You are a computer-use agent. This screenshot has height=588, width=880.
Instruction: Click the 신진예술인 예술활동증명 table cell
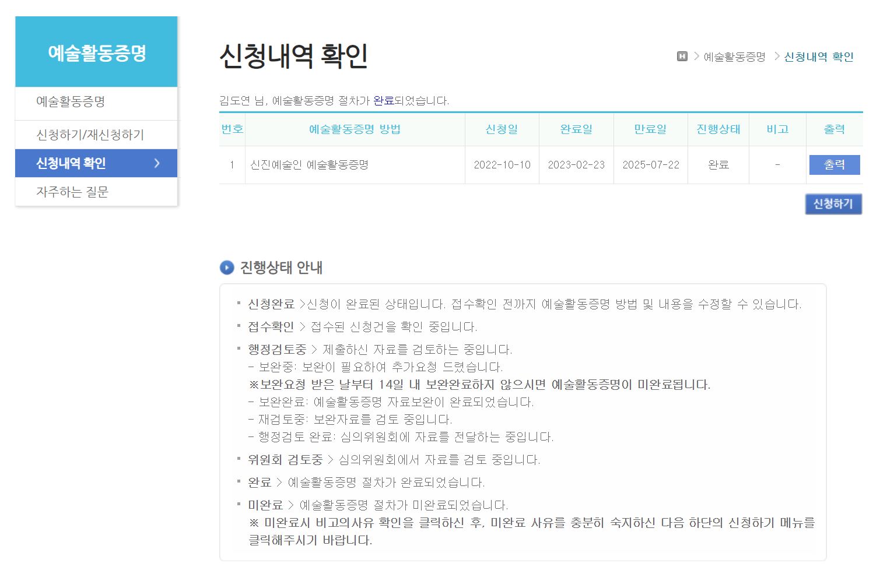pyautogui.click(x=355, y=165)
